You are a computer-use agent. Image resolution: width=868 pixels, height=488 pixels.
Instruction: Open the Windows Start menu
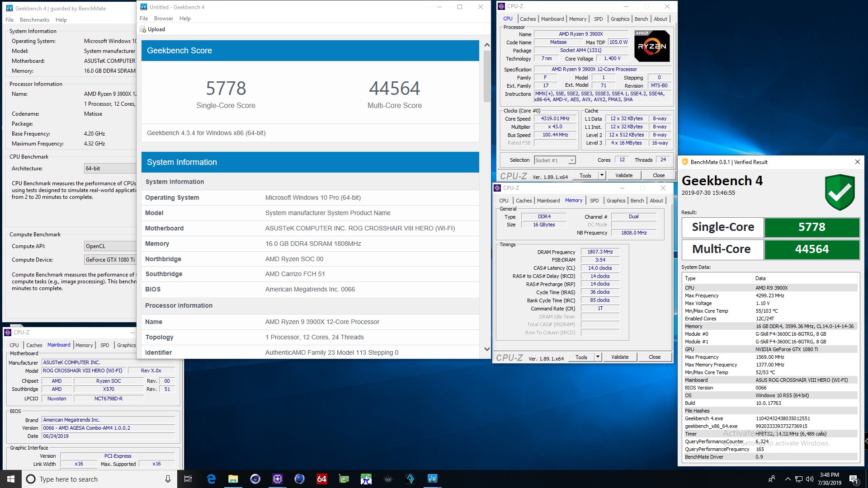[10, 479]
